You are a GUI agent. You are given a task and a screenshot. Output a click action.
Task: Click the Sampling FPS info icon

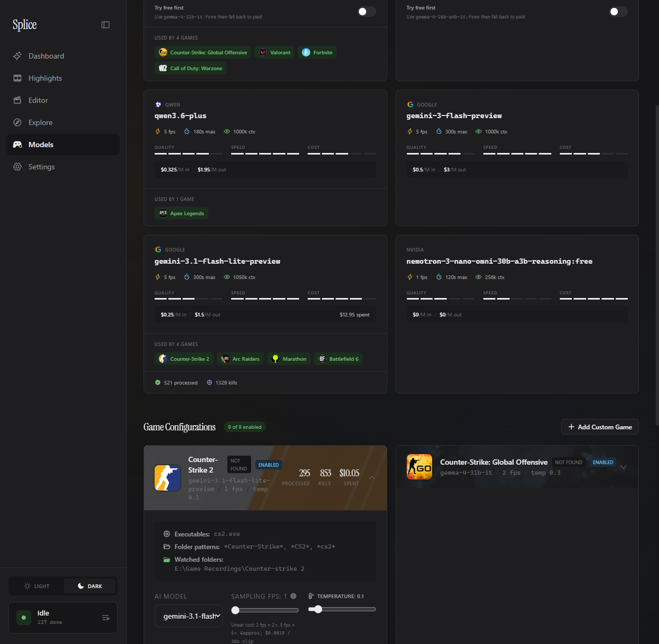293,596
